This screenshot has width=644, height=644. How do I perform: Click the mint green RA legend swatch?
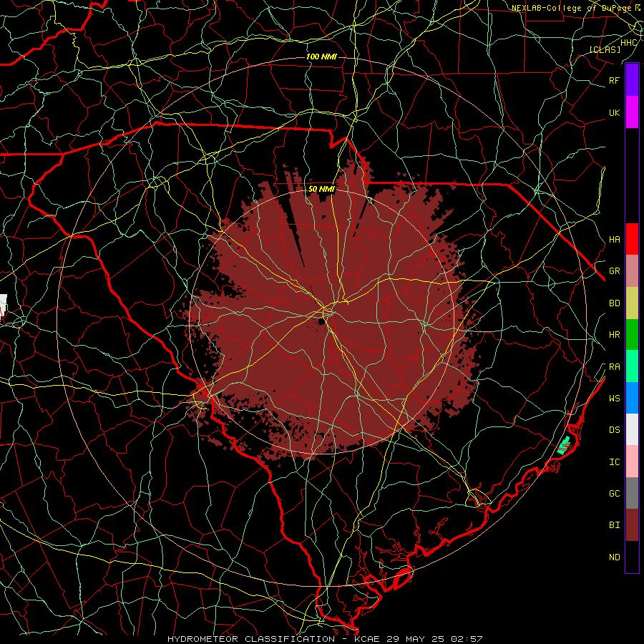pos(632,366)
